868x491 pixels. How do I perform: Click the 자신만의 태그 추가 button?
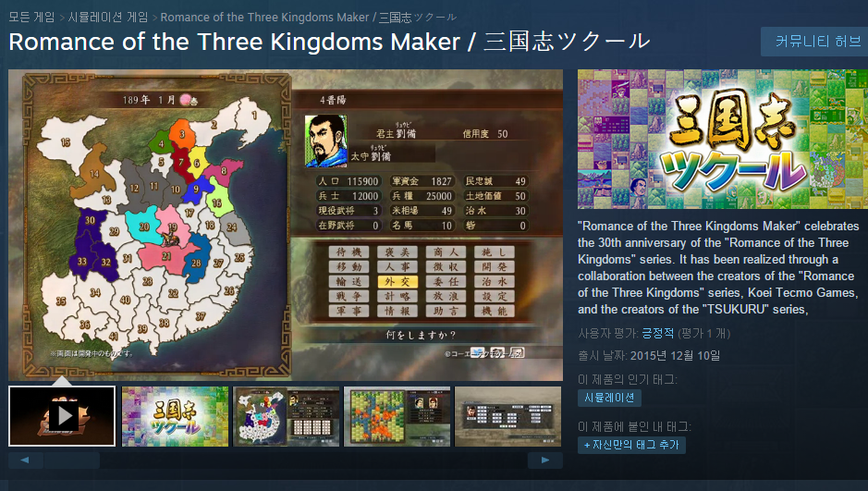coord(631,445)
